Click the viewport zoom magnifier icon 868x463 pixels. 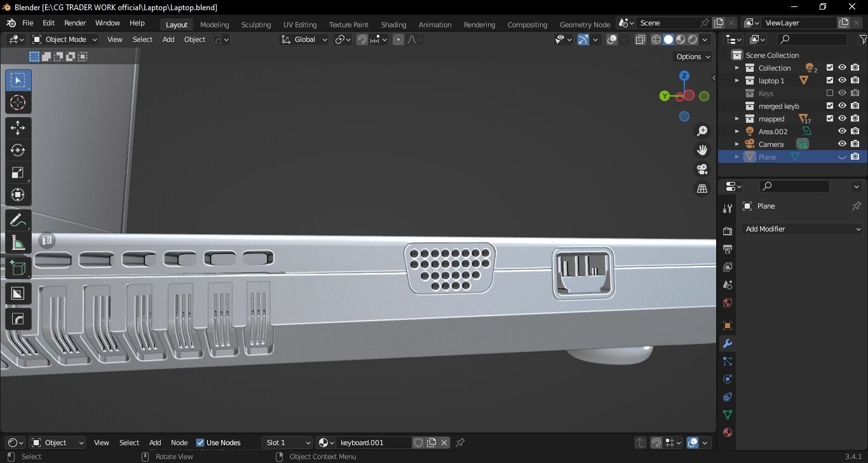coord(702,131)
